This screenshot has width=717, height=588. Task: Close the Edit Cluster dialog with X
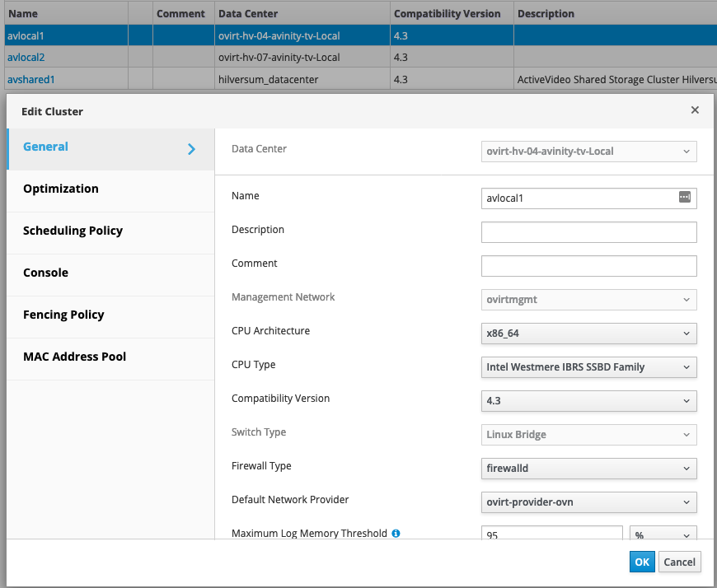tap(695, 110)
